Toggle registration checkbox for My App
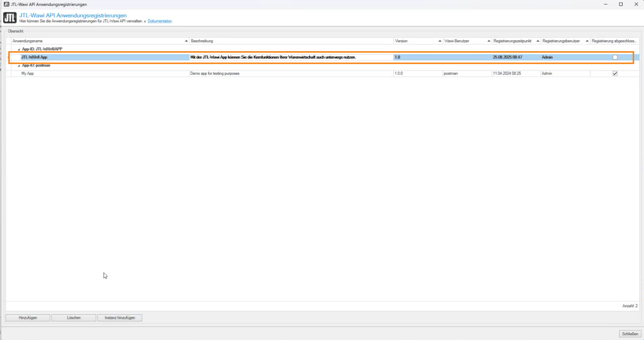Viewport: 644px width, 340px height. 615,73
